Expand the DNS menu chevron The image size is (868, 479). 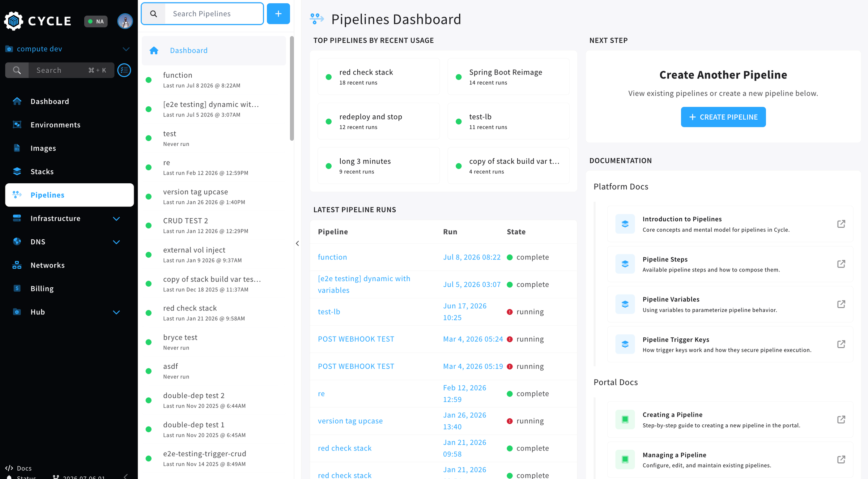point(116,242)
